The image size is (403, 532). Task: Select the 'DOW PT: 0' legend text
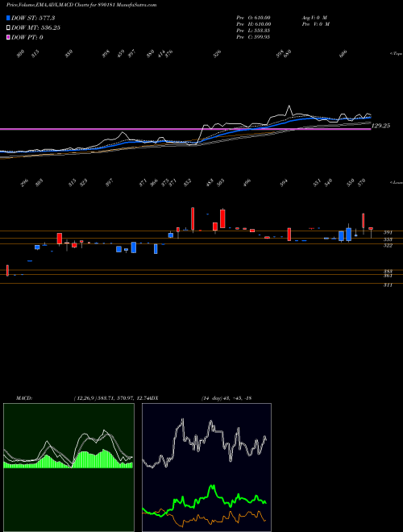(27, 37)
